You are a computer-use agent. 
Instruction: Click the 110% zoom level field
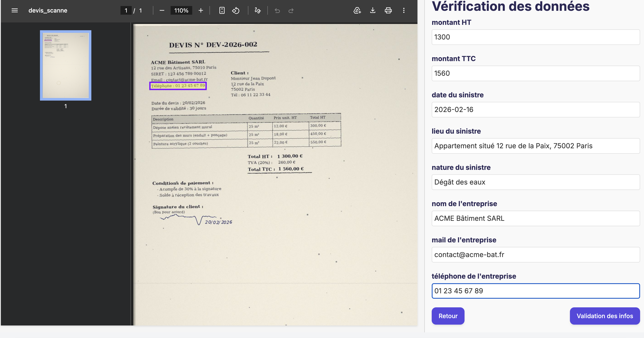(x=181, y=11)
